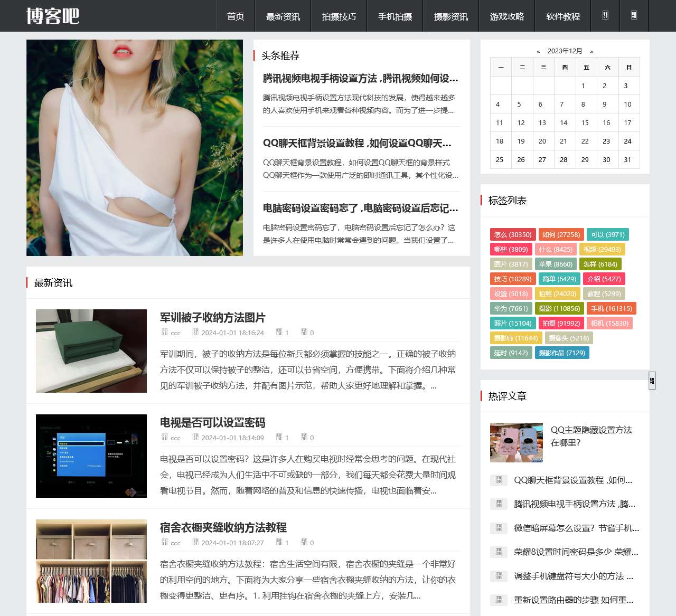Click the list icon beside 微信暗屏幕怎么设置
Viewport: 676px width, 616px height.
[499, 528]
